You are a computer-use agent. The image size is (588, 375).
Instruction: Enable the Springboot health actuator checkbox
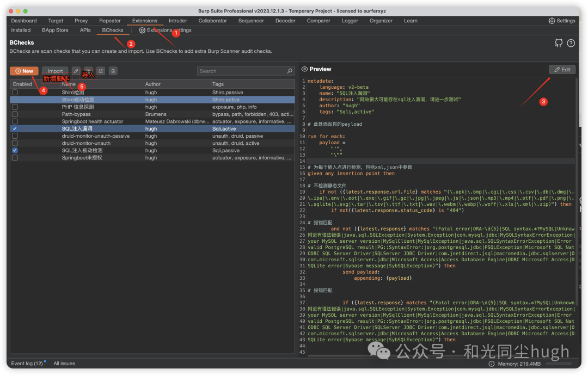15,121
